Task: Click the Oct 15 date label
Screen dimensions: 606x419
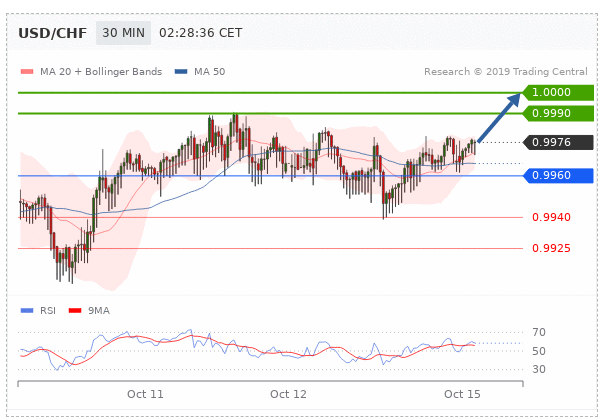Action: pos(462,394)
